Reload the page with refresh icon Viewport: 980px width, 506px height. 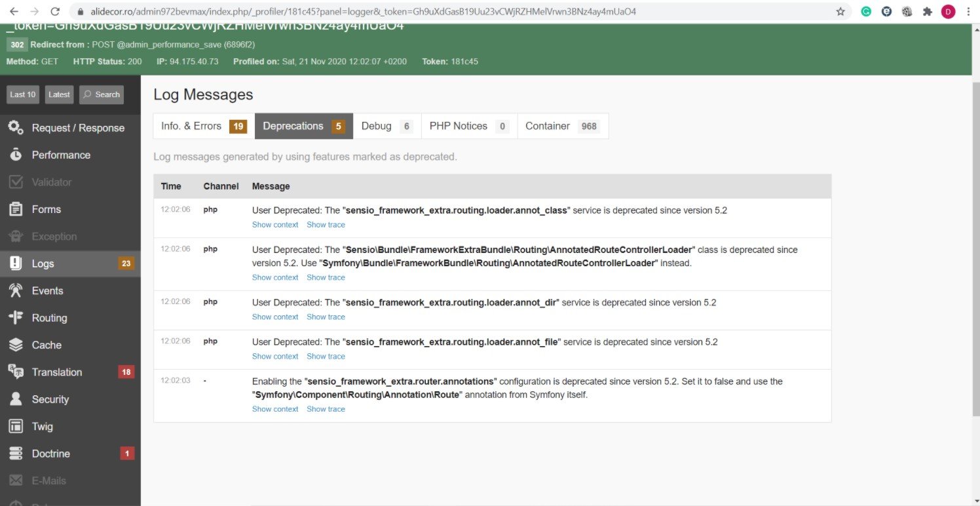coord(55,11)
